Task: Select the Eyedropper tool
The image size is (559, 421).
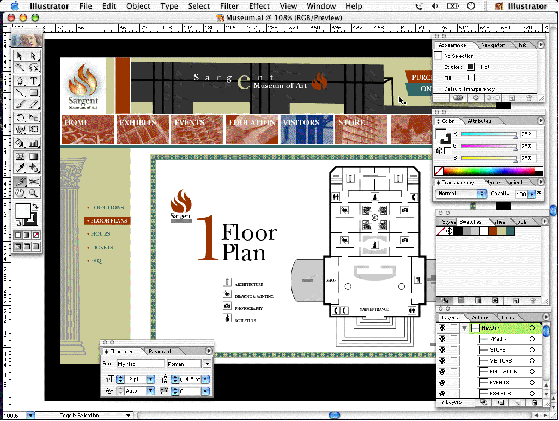Action: point(20,168)
